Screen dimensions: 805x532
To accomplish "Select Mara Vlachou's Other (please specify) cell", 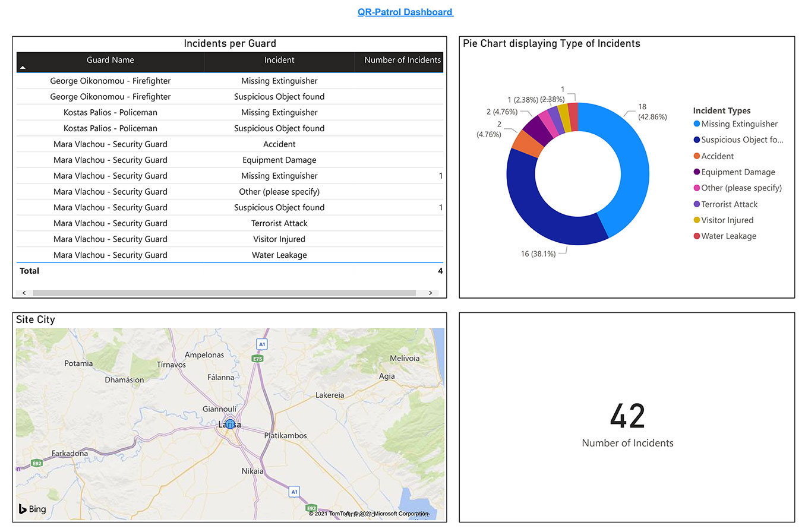I will pos(279,192).
